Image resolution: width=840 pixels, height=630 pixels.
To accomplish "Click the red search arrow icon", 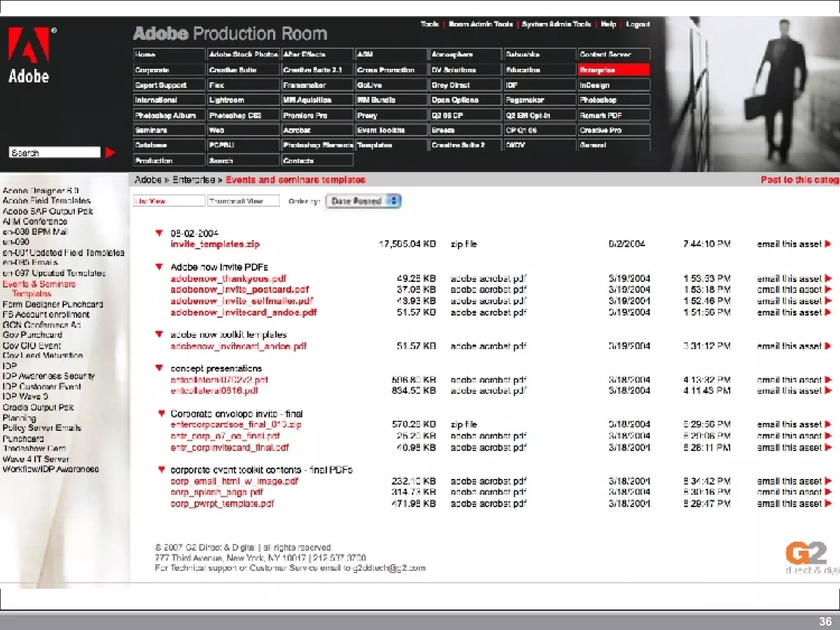I will (x=110, y=153).
